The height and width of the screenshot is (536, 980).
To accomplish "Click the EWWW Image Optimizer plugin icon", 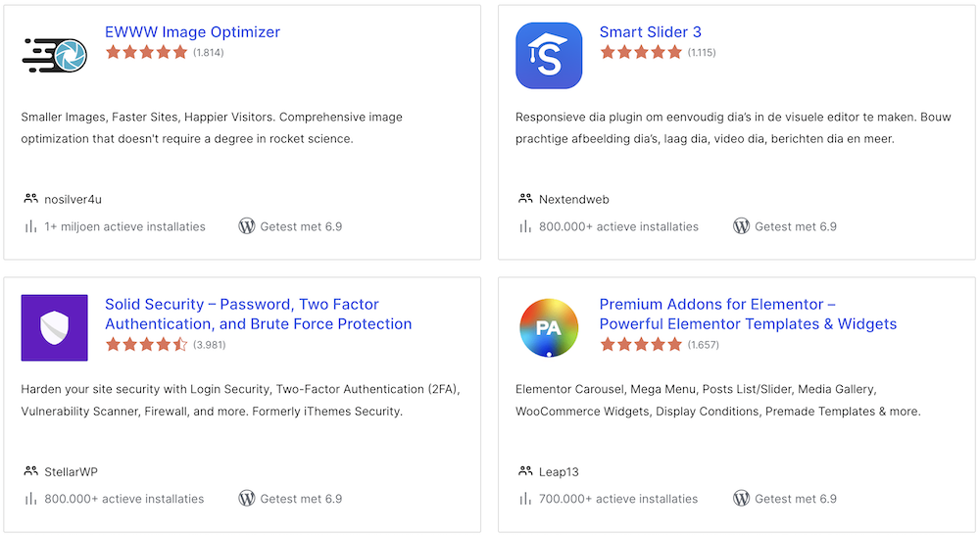I will point(54,56).
